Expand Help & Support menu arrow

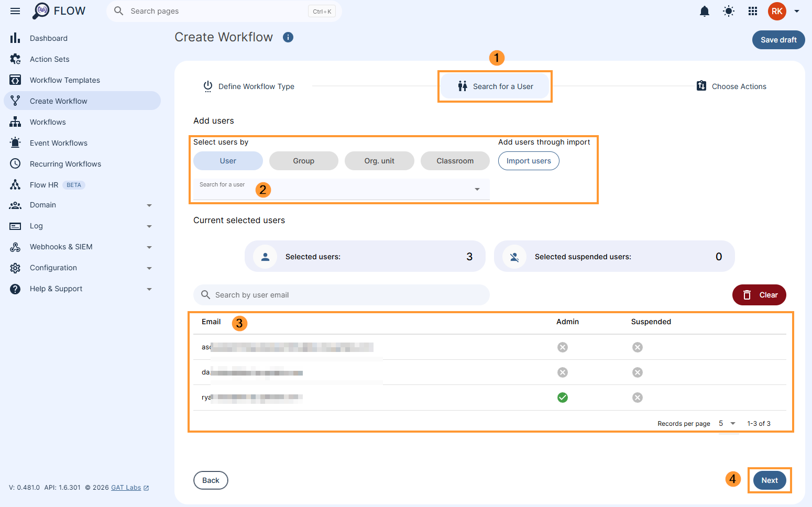pos(149,289)
